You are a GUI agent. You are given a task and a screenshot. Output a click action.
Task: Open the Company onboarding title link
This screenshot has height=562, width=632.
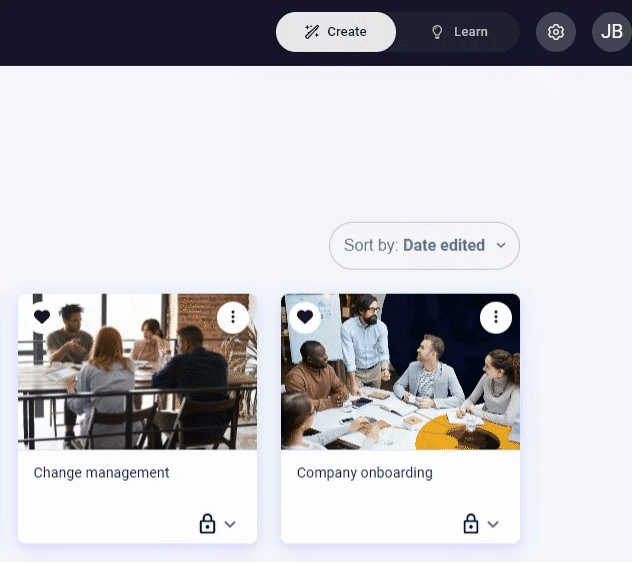[x=364, y=472]
